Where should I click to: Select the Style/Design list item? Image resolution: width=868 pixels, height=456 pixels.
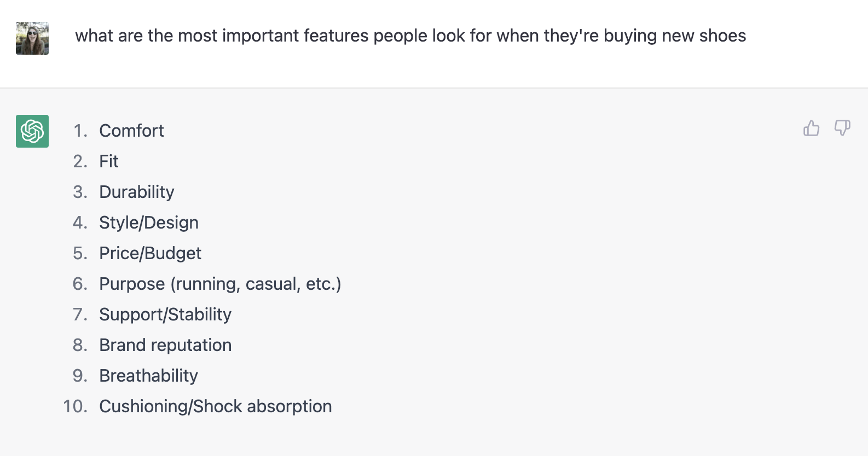click(148, 222)
